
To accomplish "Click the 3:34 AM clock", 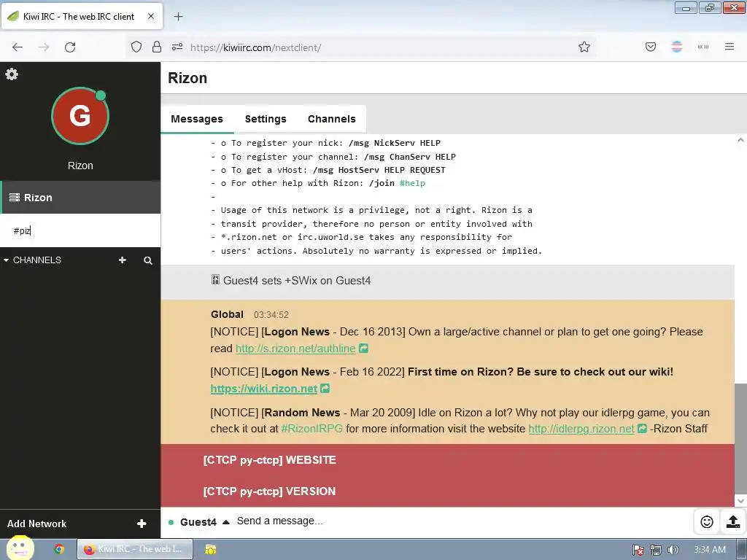I will pos(710,550).
